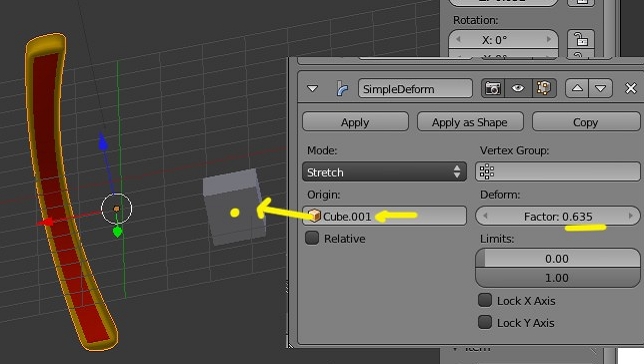Remove the SimpleDeform modifier with X

pos(630,88)
